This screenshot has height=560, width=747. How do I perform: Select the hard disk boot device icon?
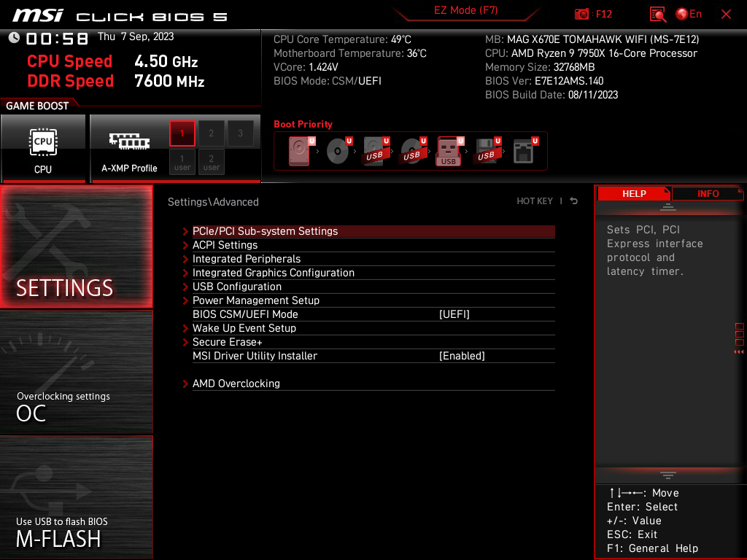pyautogui.click(x=301, y=151)
